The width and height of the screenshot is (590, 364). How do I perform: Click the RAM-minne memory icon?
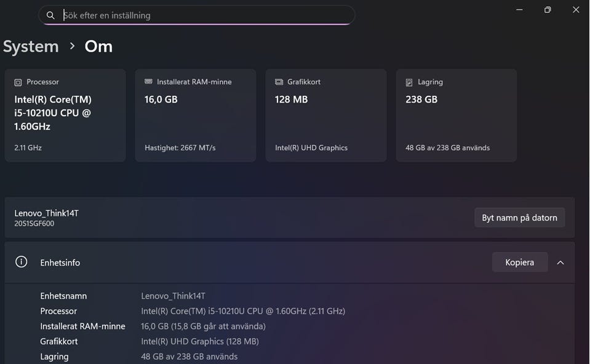point(149,82)
